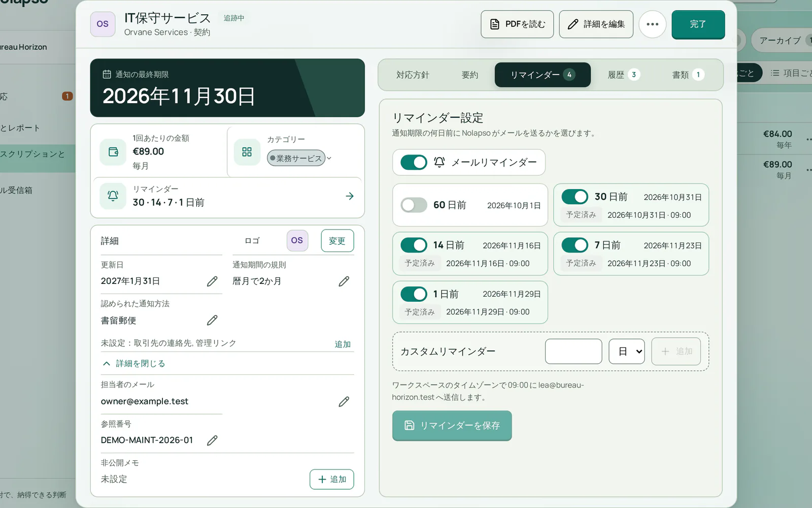Open the 書類 tab
Image resolution: width=812 pixels, height=508 pixels.
[688, 75]
